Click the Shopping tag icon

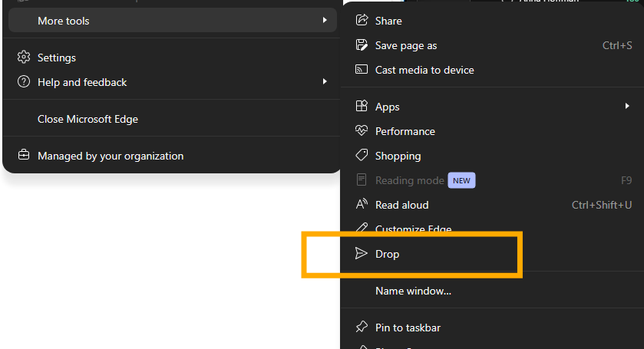pos(362,155)
